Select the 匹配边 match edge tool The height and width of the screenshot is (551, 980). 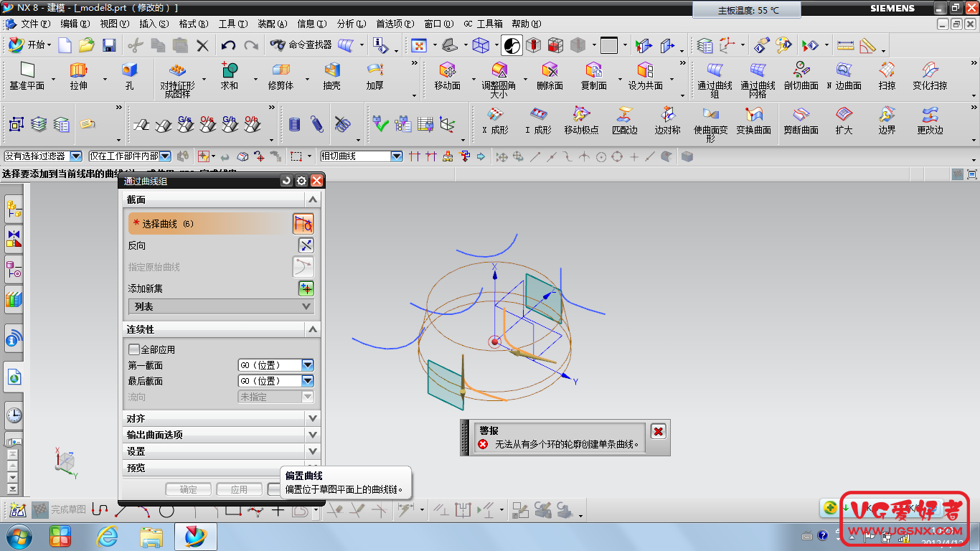coord(624,121)
